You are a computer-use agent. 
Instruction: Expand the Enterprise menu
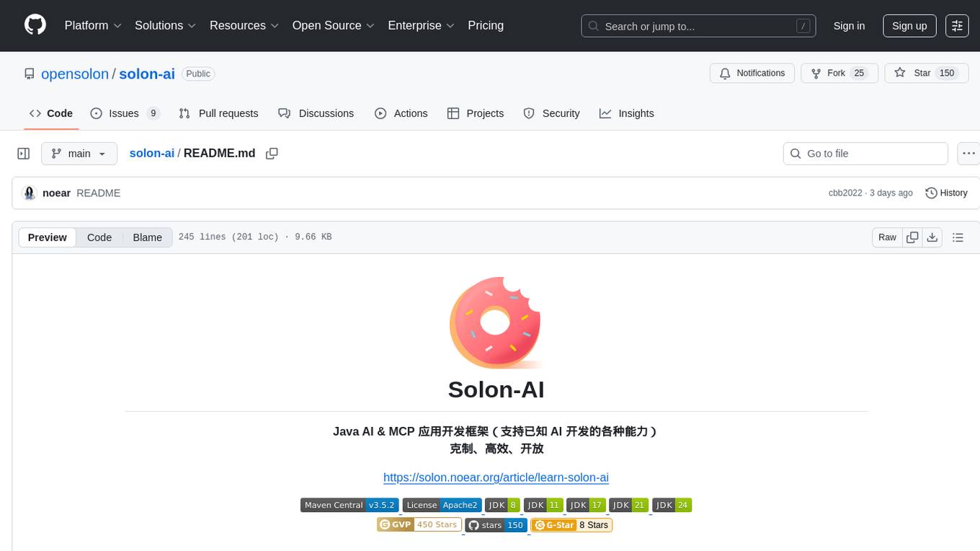point(422,25)
